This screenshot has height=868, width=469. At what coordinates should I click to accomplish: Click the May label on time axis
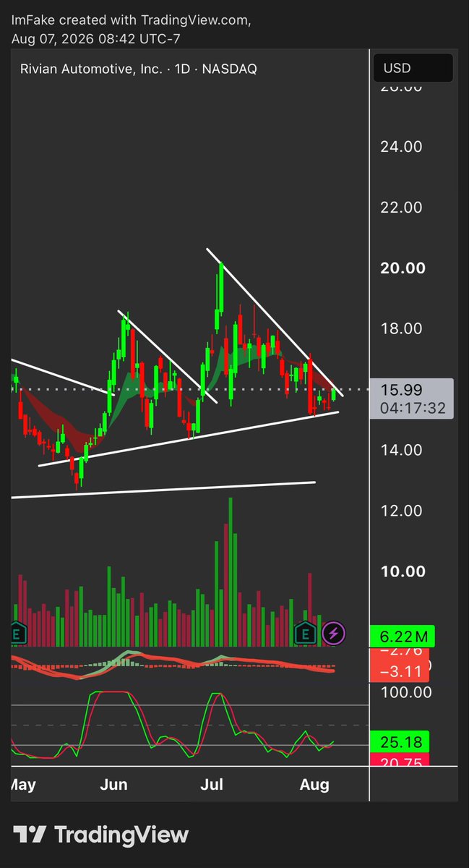22,785
